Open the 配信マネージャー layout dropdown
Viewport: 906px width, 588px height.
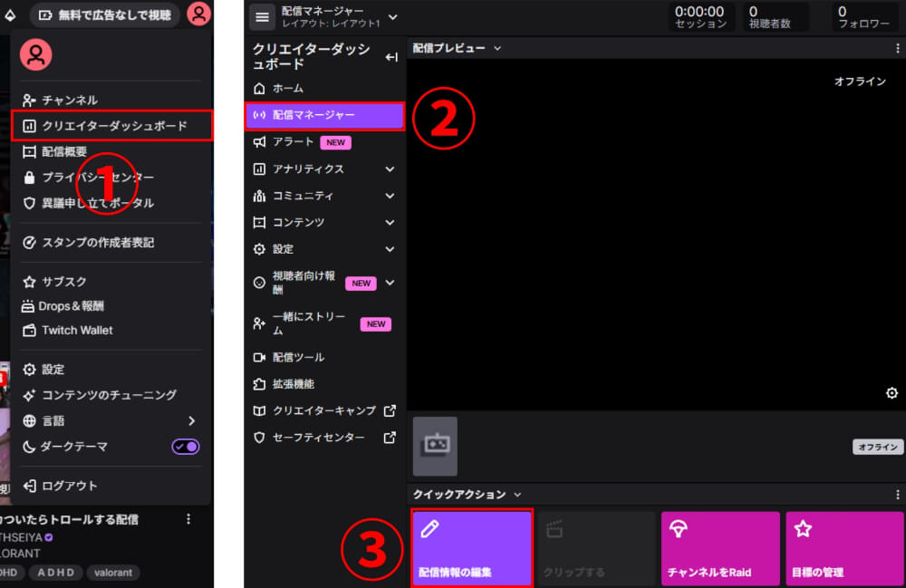click(392, 17)
